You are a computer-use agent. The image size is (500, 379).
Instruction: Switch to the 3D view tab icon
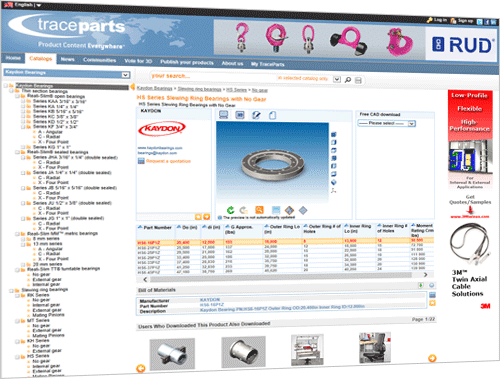(240, 115)
